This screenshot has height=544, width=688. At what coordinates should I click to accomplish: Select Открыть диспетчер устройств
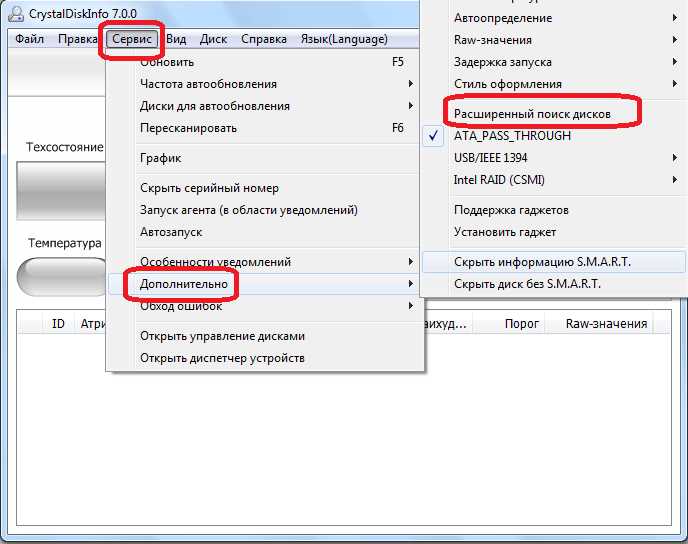265,358
